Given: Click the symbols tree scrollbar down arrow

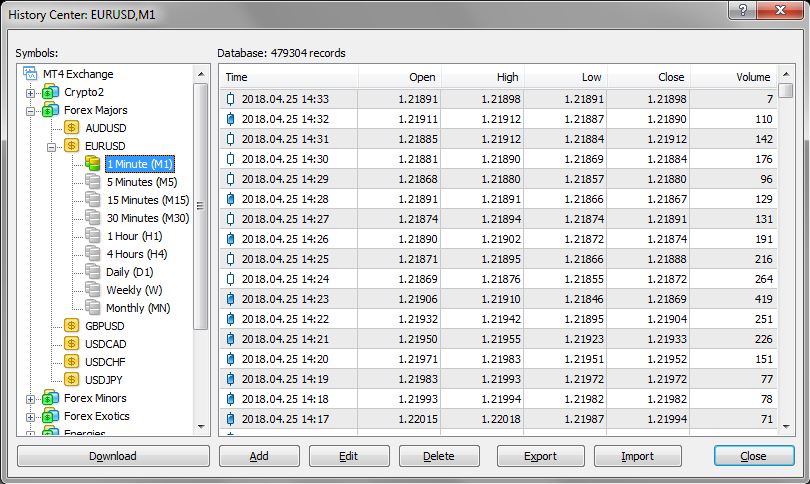Looking at the screenshot, I should [x=201, y=427].
